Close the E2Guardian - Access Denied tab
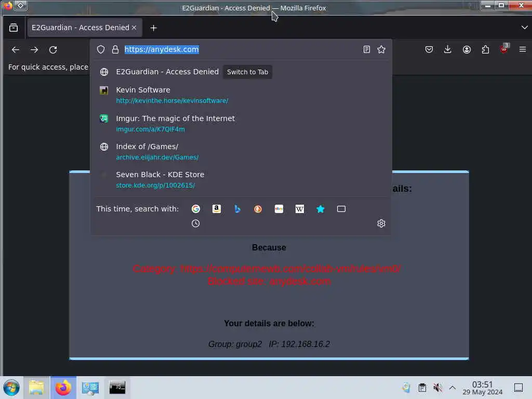 click(134, 28)
